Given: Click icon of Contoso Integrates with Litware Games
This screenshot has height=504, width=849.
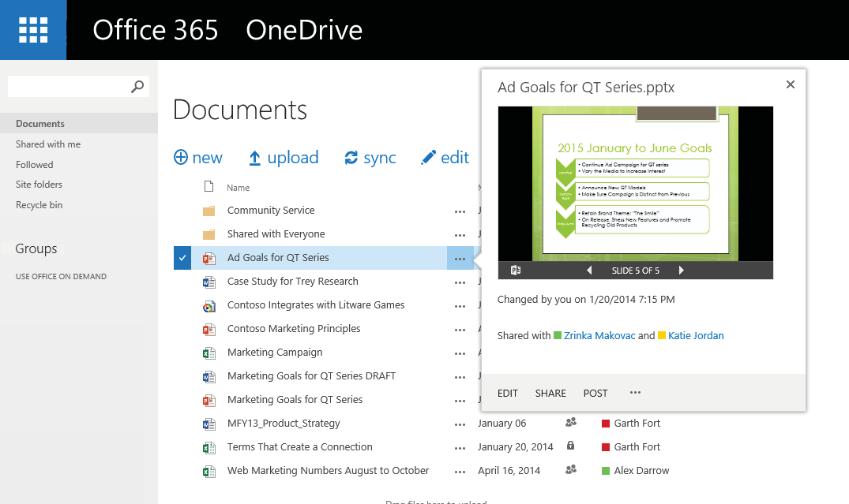Looking at the screenshot, I should coord(209,306).
